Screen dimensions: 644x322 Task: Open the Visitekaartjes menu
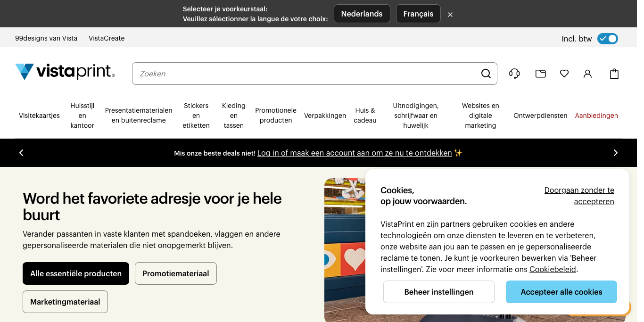39,116
